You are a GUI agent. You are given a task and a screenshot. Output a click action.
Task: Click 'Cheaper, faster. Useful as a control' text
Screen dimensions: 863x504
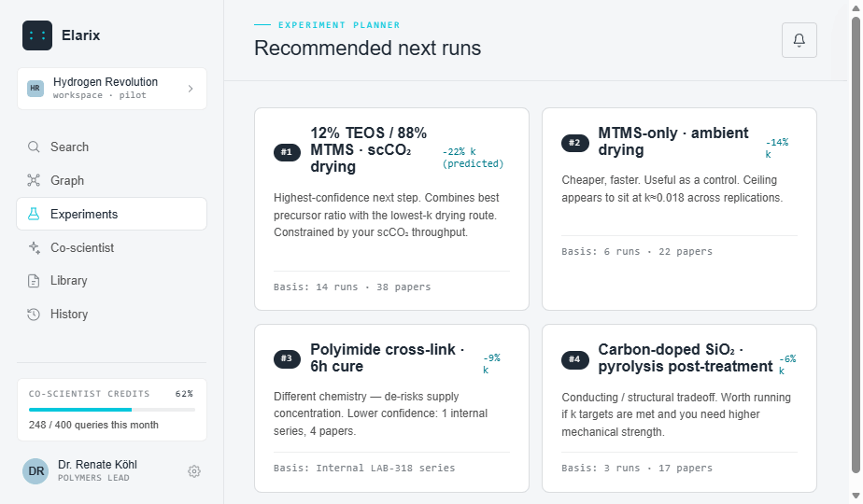[x=672, y=189]
